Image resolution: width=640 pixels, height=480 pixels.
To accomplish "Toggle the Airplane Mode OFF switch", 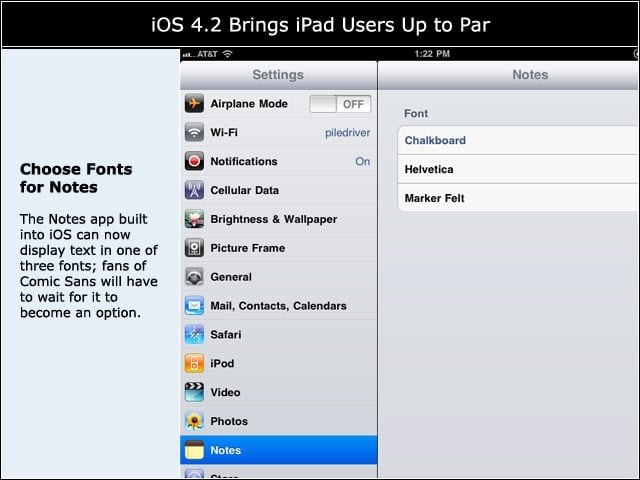I will tap(340, 104).
